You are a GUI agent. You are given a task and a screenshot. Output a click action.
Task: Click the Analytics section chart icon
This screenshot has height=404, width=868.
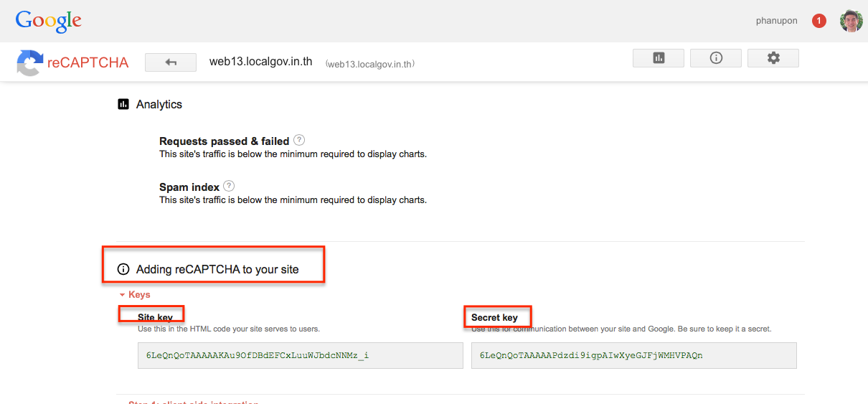(123, 104)
